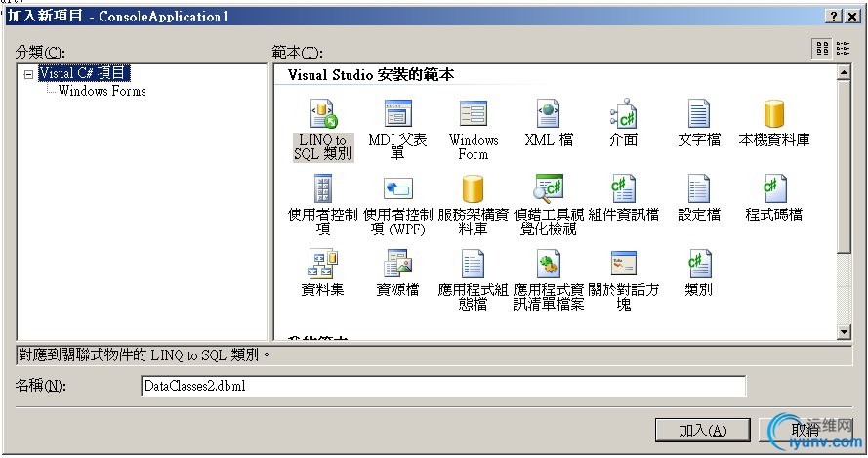Choose the 偵錯工具視覺化檢視 template

548,205
